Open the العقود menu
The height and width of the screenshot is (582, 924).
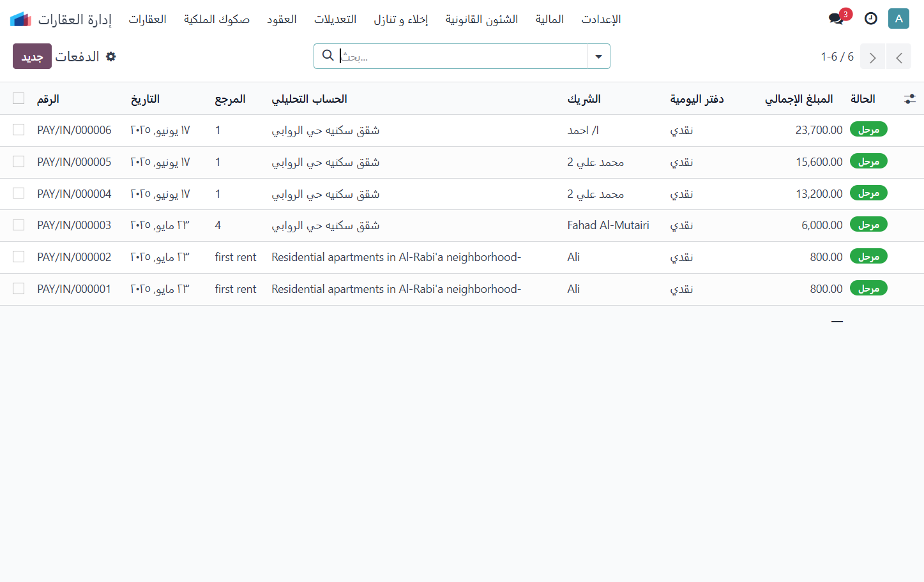click(x=282, y=19)
